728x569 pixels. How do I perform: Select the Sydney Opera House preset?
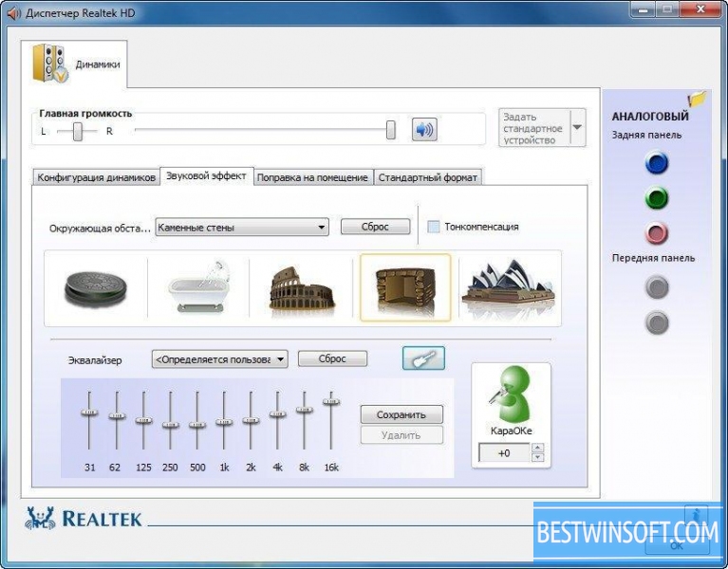point(510,285)
